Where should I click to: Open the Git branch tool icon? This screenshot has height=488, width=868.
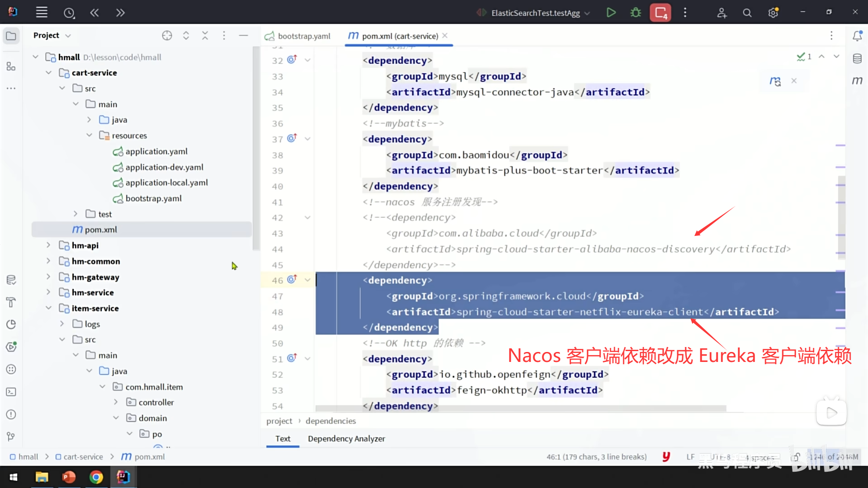[11, 436]
